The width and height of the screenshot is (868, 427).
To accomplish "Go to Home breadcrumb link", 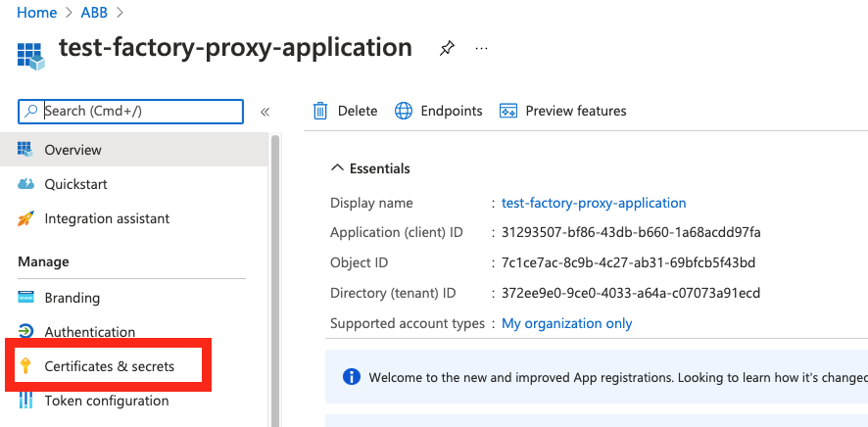I will (x=37, y=12).
